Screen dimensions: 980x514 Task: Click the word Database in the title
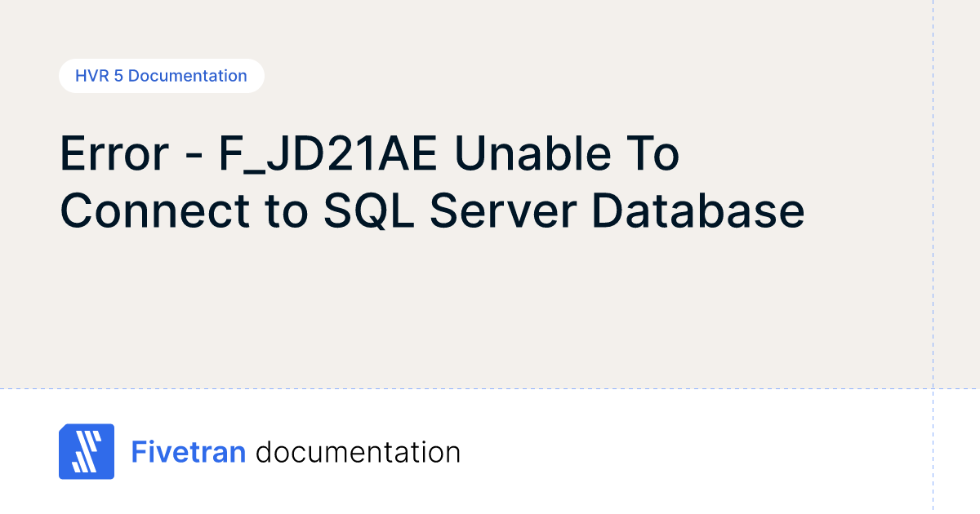tap(698, 212)
